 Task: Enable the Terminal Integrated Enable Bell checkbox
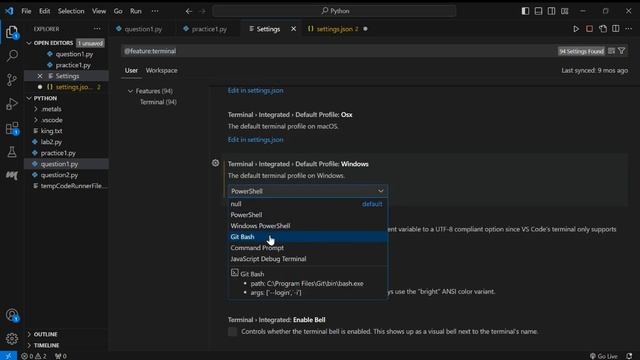pos(232,331)
